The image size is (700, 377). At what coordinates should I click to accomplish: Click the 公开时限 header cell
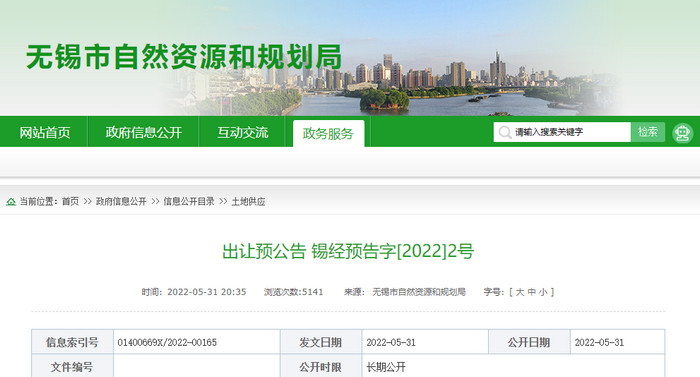321,366
